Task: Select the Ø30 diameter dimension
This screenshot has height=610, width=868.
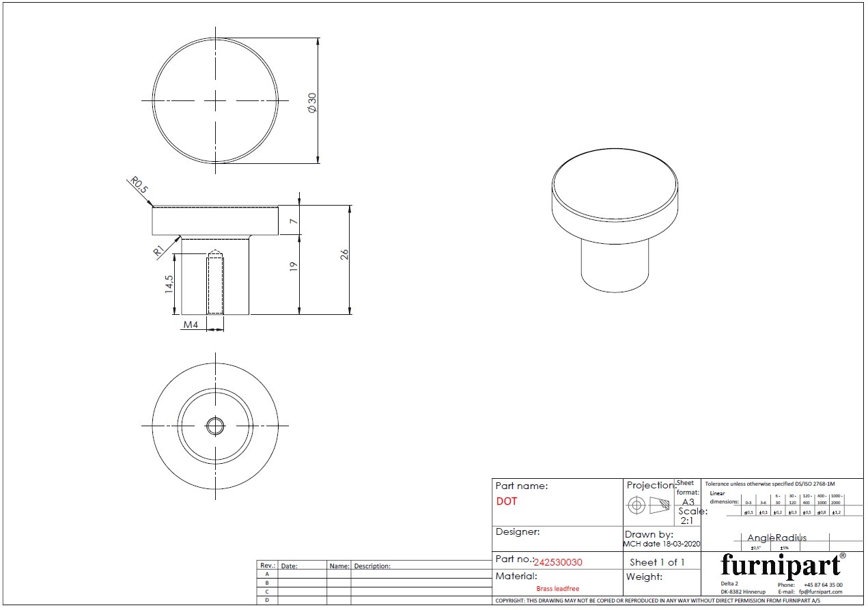Action: point(313,102)
